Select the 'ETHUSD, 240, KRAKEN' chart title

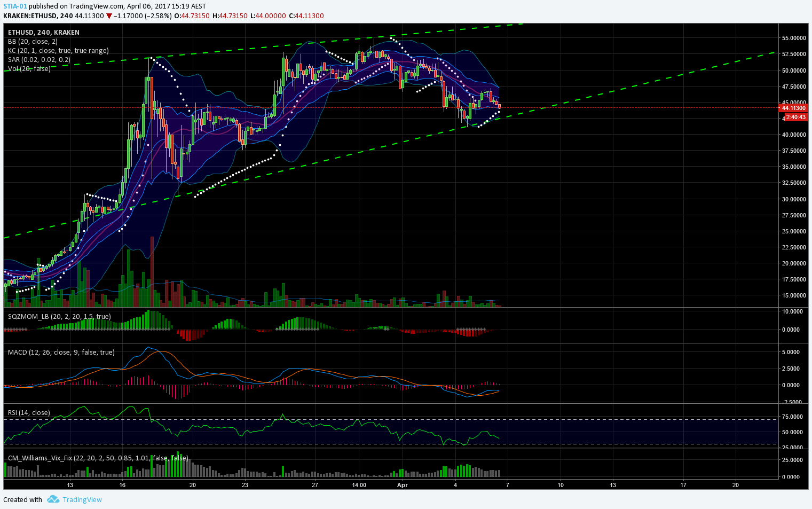tap(44, 33)
